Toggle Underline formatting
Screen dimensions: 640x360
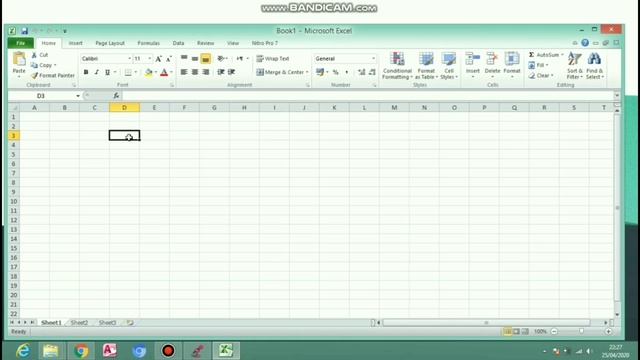(x=107, y=72)
